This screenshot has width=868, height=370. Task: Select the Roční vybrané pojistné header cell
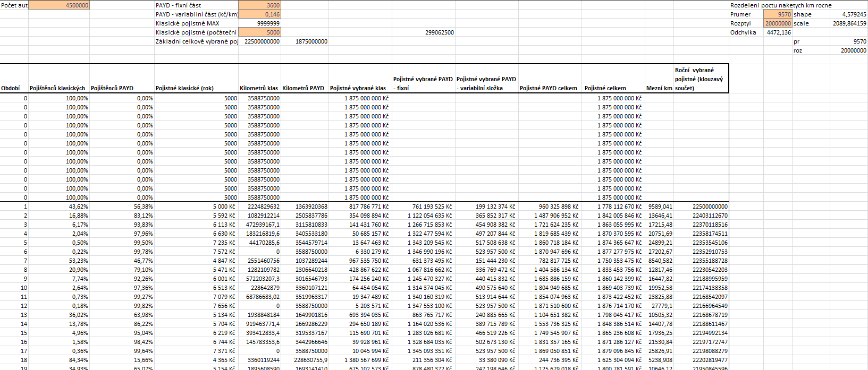pos(700,79)
